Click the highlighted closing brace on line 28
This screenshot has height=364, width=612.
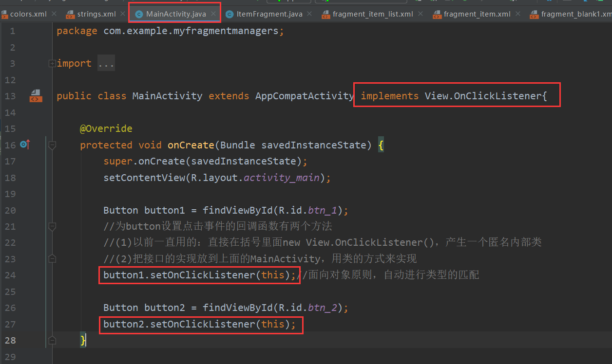coord(83,340)
